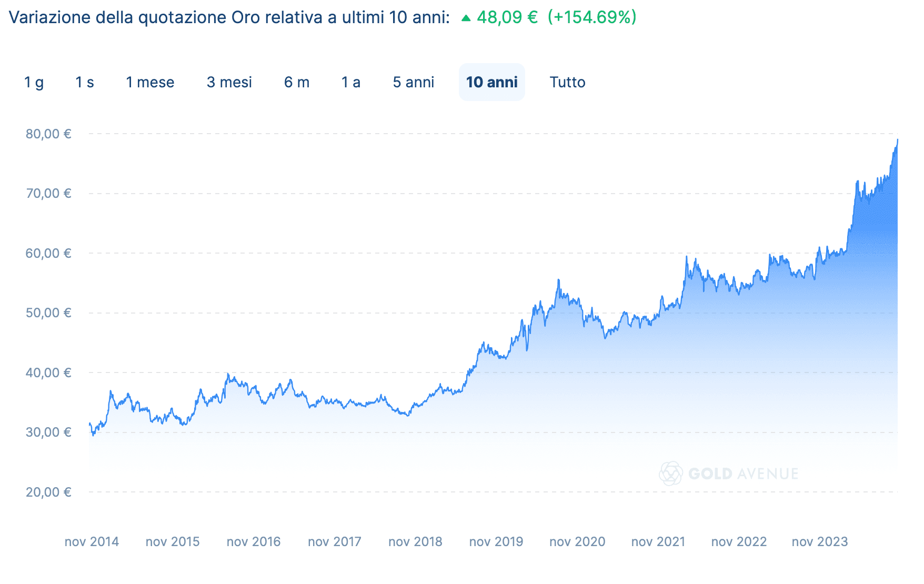This screenshot has height=584, width=924.
Task: Open the 5 anni range tab
Action: (413, 82)
